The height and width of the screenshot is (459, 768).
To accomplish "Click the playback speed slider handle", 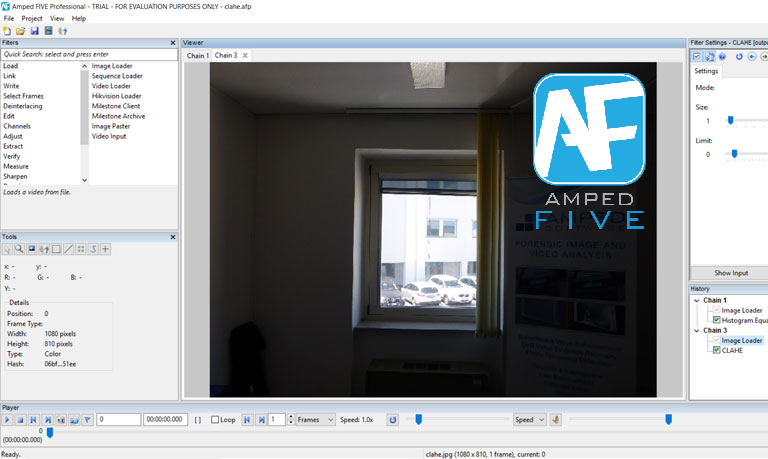I will pos(419,419).
